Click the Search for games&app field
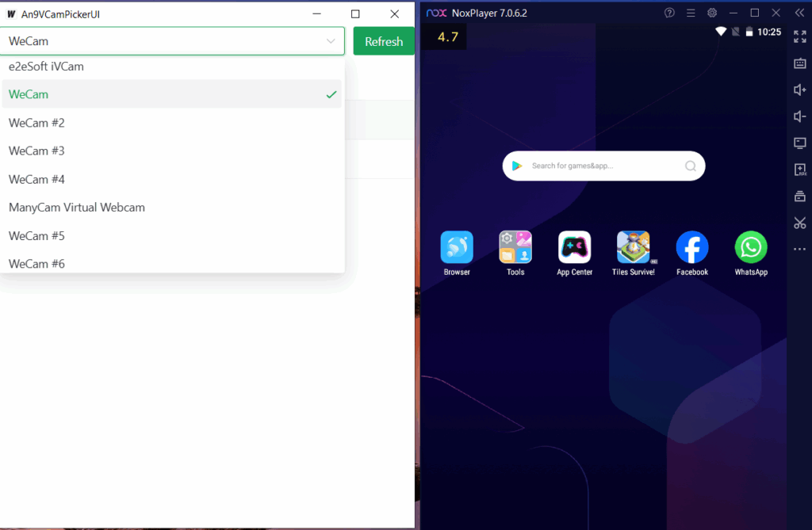812x530 pixels. 603,166
